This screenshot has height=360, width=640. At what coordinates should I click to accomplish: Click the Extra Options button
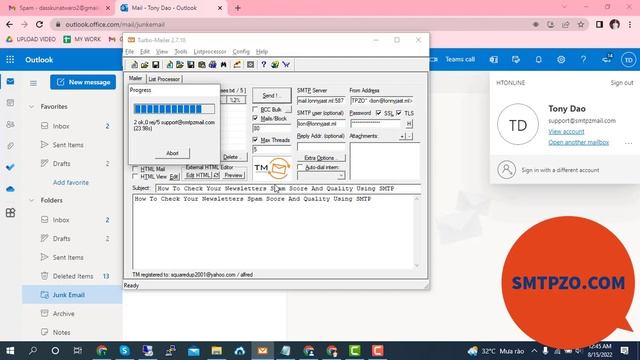(x=321, y=158)
